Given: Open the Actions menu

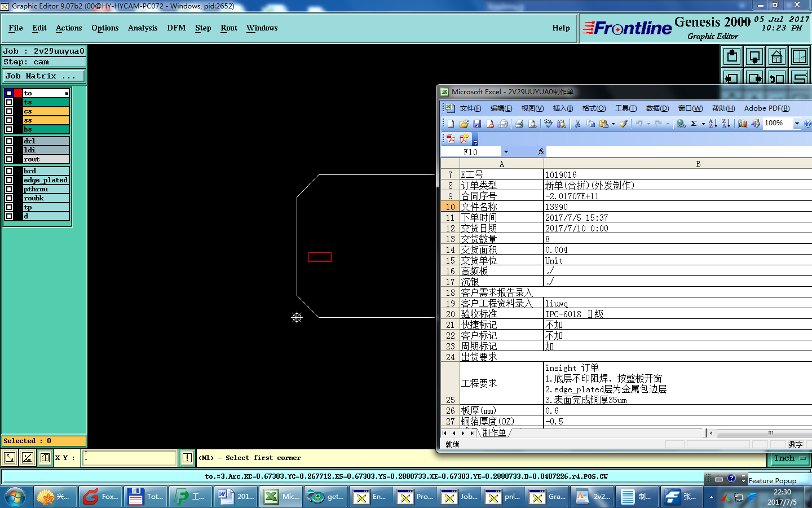Looking at the screenshot, I should 69,28.
